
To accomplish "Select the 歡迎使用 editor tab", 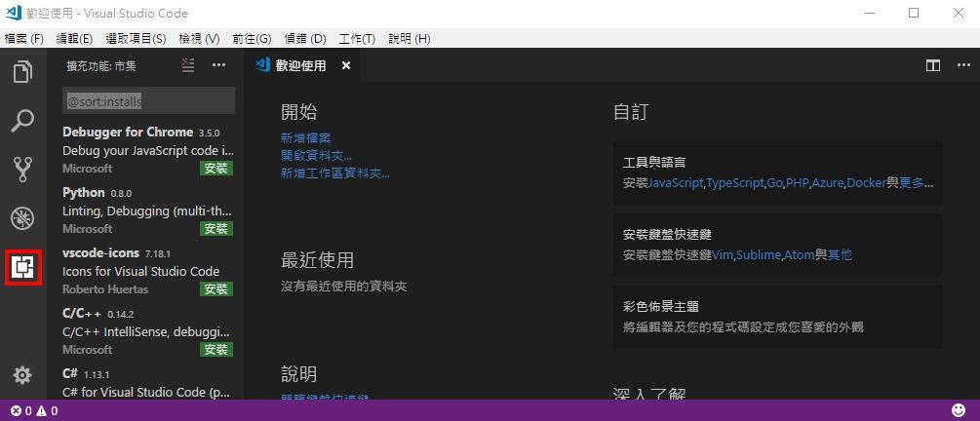I will tap(300, 65).
